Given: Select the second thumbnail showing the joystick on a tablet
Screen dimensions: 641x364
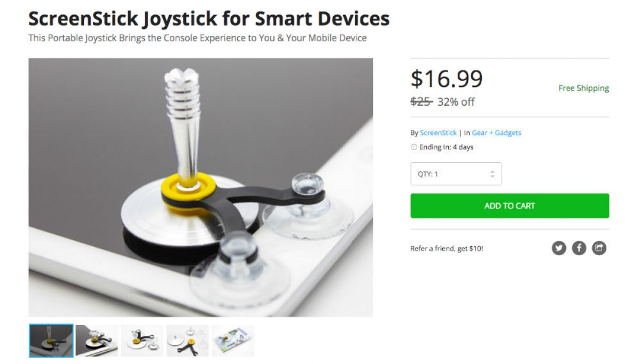Looking at the screenshot, I should click(97, 341).
